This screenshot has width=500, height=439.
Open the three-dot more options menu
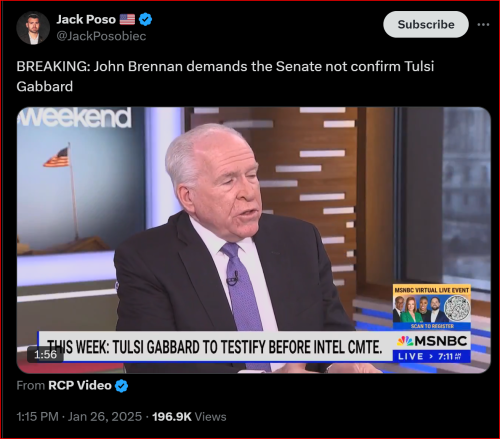483,24
